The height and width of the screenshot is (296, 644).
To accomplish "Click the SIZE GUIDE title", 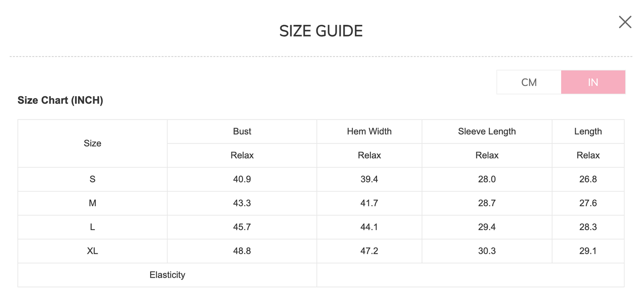I will (321, 31).
